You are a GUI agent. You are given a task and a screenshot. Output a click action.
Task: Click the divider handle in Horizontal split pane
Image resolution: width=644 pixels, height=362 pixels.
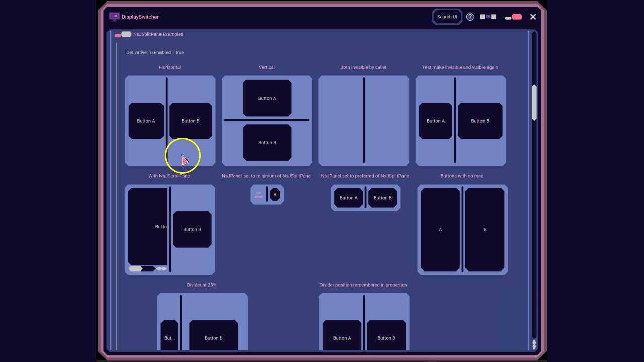(x=167, y=121)
